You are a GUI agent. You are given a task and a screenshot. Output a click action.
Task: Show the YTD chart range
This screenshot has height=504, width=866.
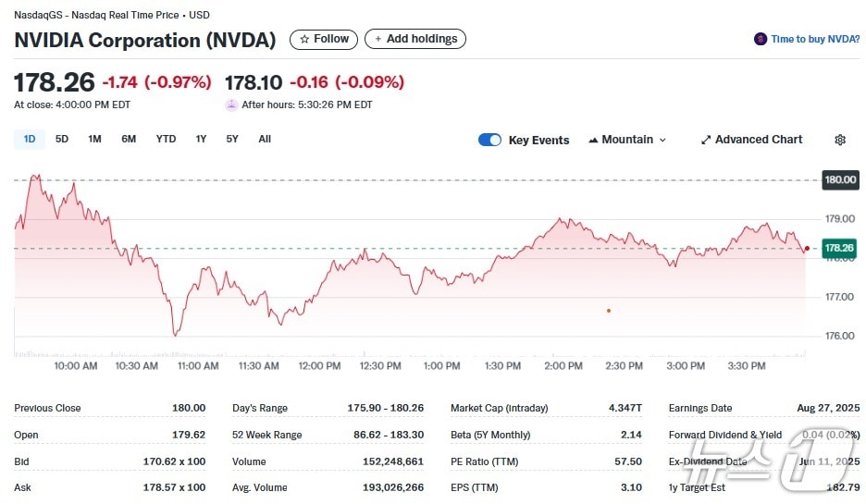coord(166,139)
